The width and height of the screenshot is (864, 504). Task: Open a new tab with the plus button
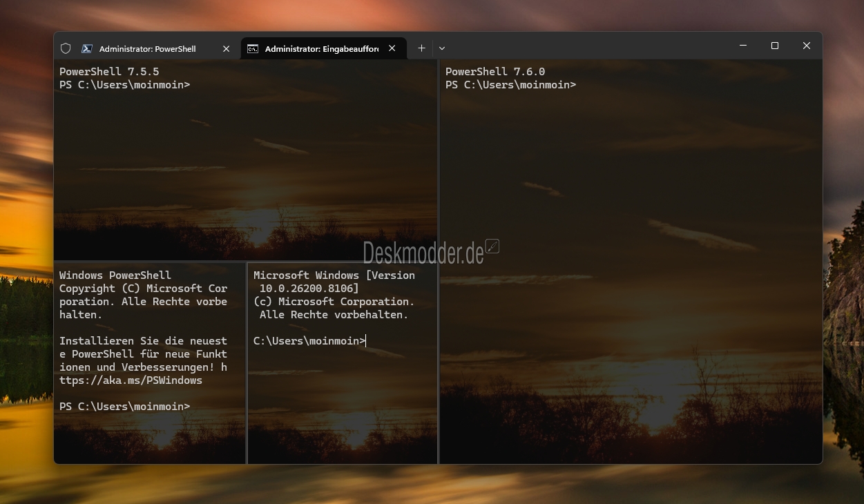coord(421,48)
